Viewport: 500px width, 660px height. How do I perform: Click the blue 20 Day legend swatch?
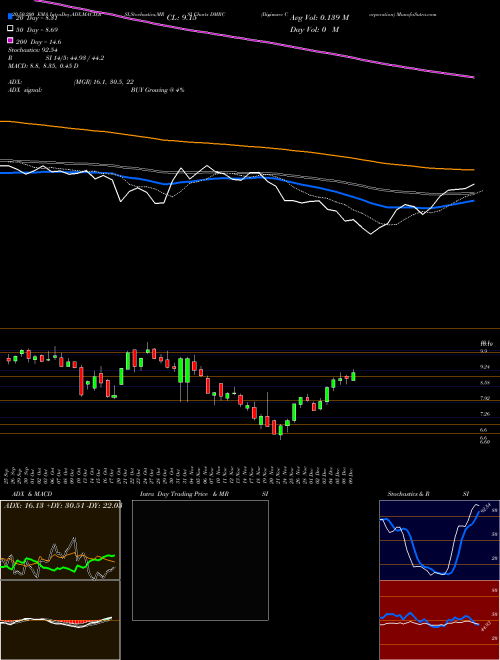click(x=10, y=17)
